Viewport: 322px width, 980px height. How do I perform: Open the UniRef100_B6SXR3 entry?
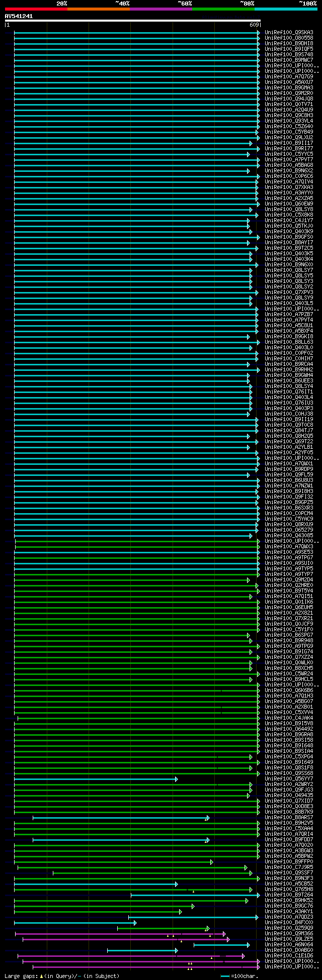[x=289, y=508]
